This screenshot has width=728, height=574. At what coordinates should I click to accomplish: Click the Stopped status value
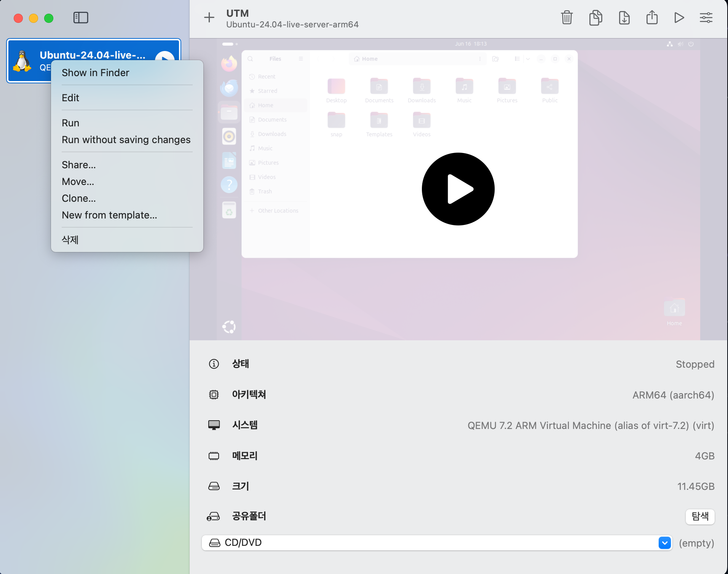[695, 364]
